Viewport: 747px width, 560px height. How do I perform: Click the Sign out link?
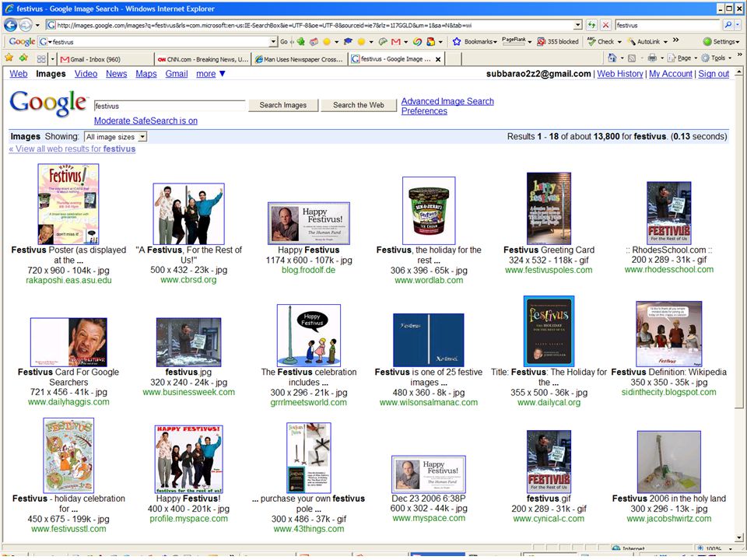click(714, 74)
